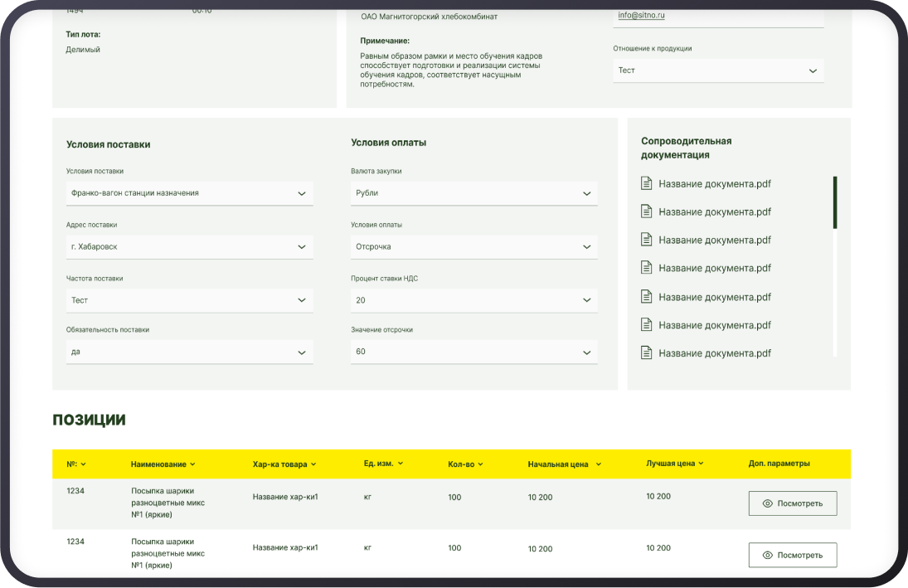Viewport: 908px width, 588px height.
Task: Click Посмотреть button in first row
Action: coord(793,503)
